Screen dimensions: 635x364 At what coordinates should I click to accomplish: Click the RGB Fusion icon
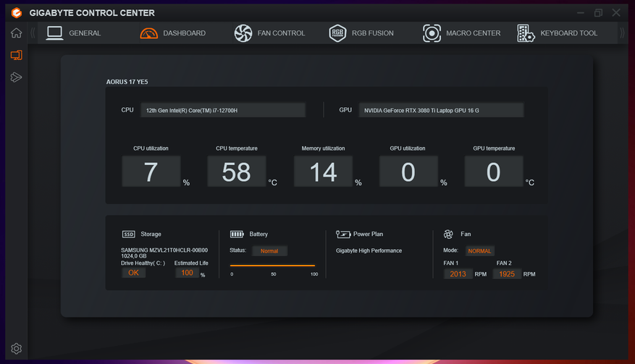pyautogui.click(x=337, y=33)
